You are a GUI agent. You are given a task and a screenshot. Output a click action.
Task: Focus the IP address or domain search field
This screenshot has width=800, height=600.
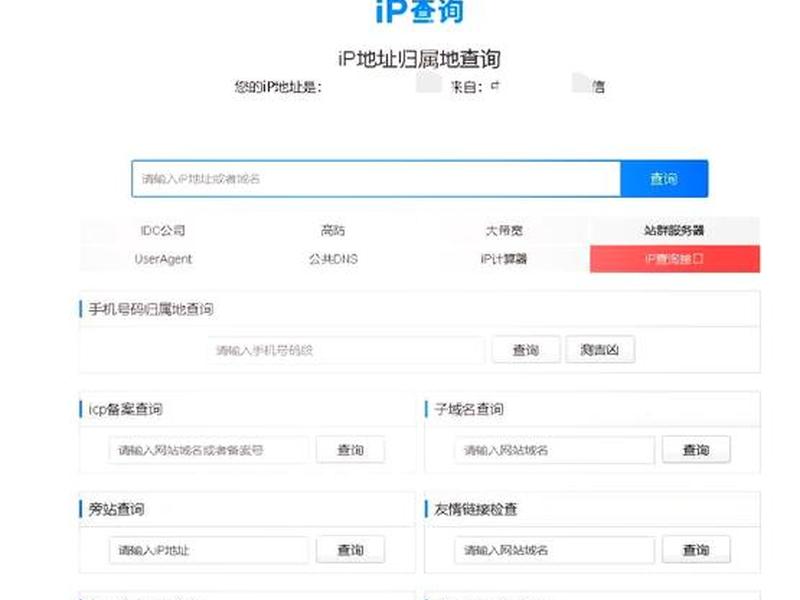[x=376, y=179]
